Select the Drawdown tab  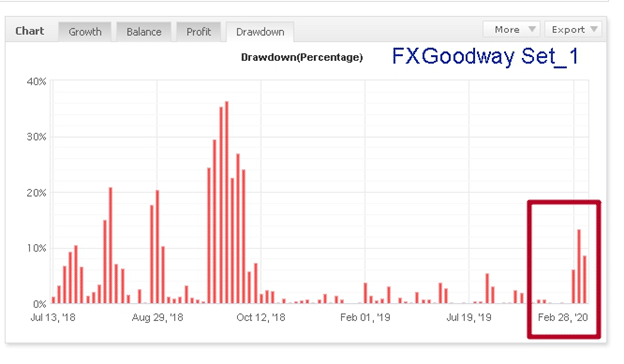pyautogui.click(x=260, y=32)
